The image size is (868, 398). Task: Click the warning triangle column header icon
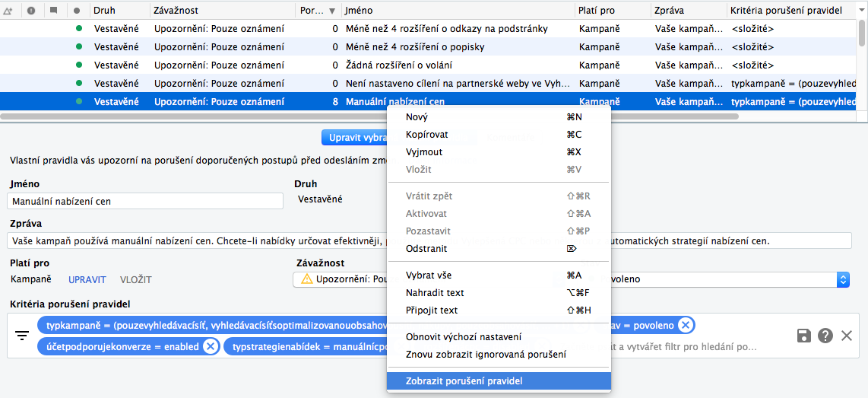(x=8, y=11)
